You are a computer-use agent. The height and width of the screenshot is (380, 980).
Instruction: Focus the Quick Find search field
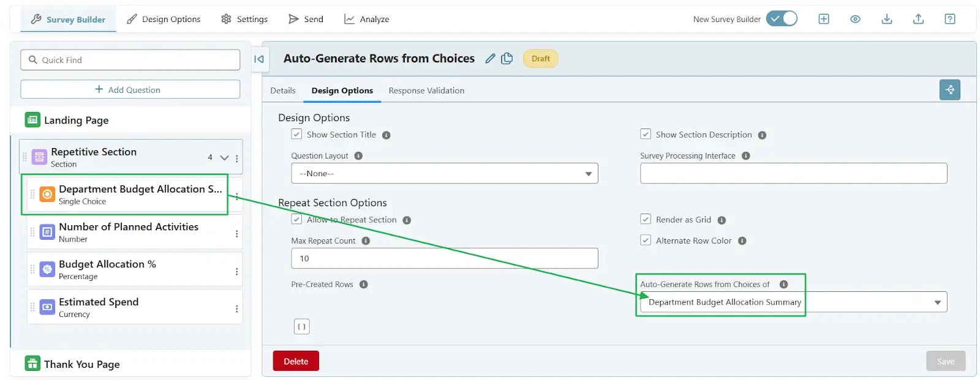tap(130, 60)
